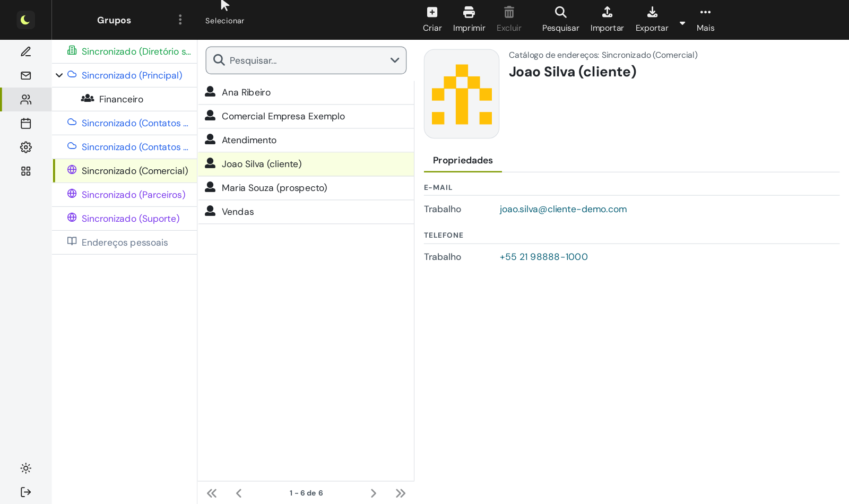Open the Mail envelope icon
The image size is (849, 504).
[25, 75]
